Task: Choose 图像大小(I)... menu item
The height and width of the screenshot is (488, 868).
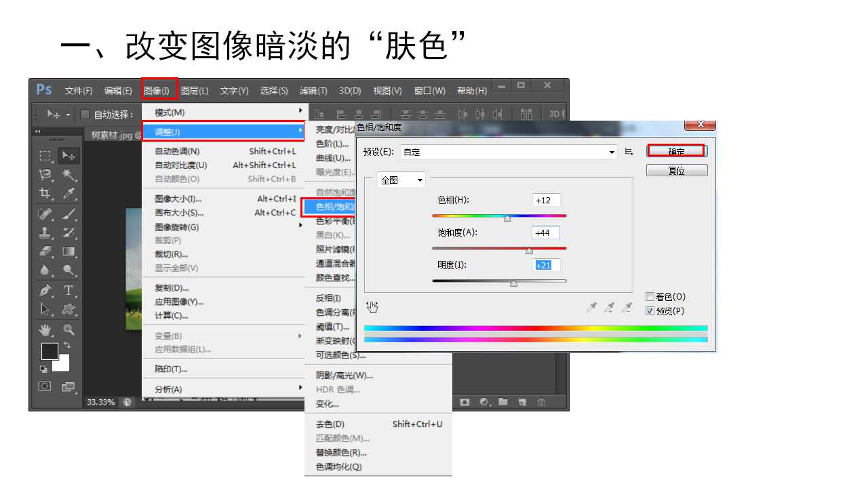Action: pyautogui.click(x=223, y=199)
